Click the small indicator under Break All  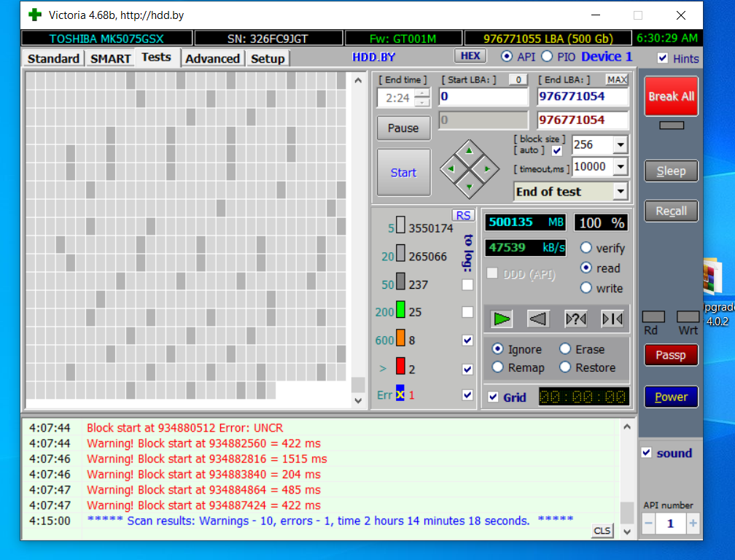pyautogui.click(x=672, y=125)
